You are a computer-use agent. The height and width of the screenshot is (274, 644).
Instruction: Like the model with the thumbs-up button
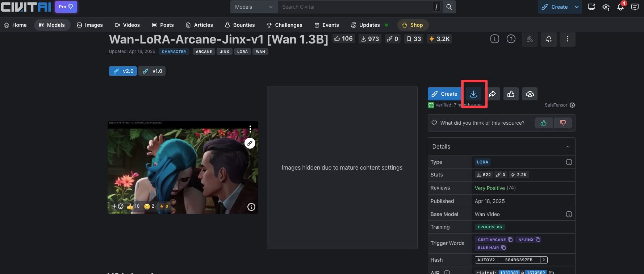pos(511,94)
